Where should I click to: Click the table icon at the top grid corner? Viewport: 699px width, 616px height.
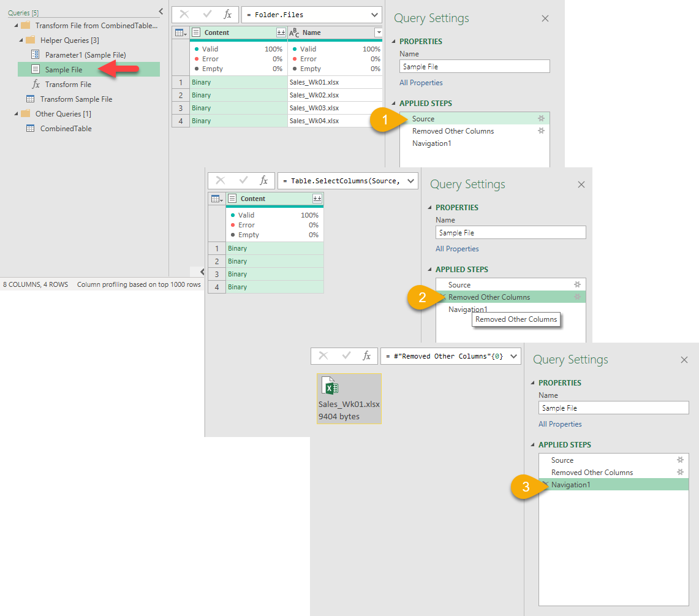[180, 32]
